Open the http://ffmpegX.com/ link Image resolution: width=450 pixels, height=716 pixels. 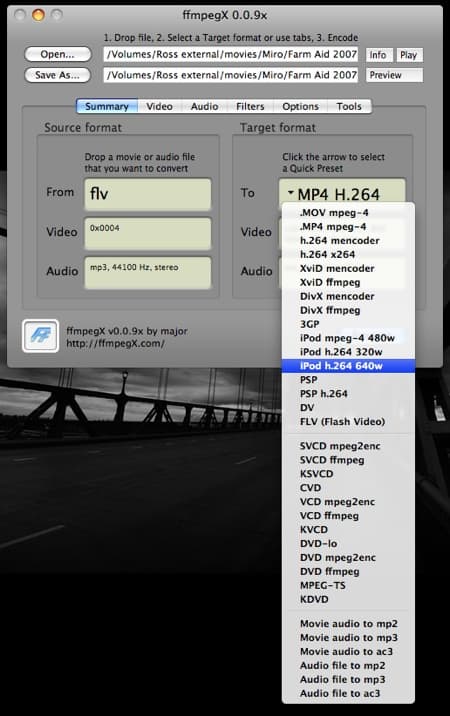(115, 343)
